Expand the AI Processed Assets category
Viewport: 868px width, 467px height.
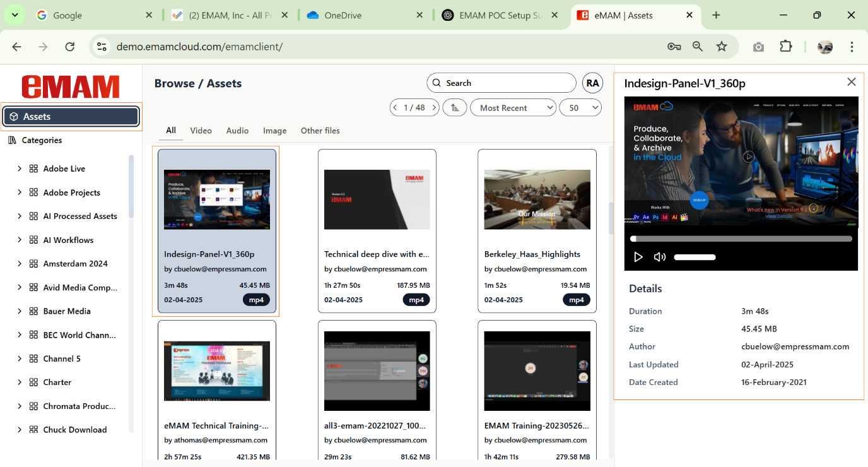pos(20,216)
